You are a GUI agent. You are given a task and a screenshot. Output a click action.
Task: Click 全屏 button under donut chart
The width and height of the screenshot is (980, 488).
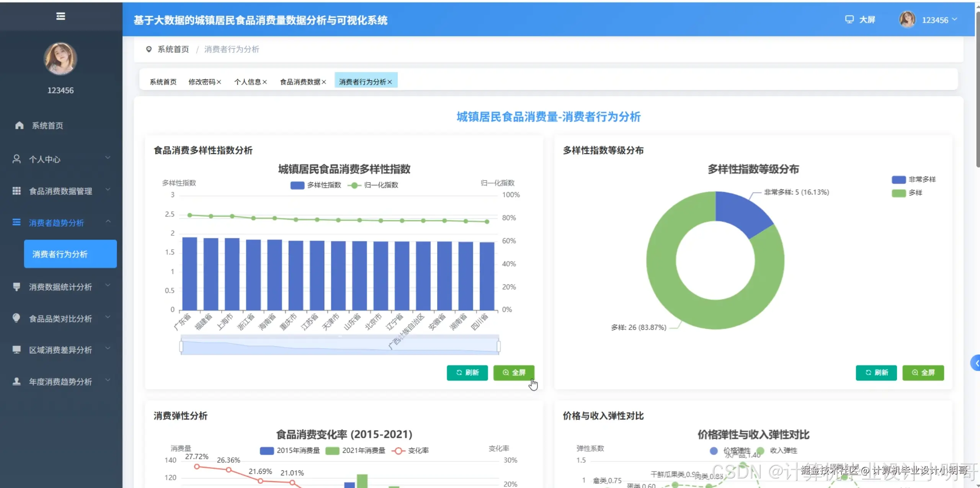coord(923,372)
